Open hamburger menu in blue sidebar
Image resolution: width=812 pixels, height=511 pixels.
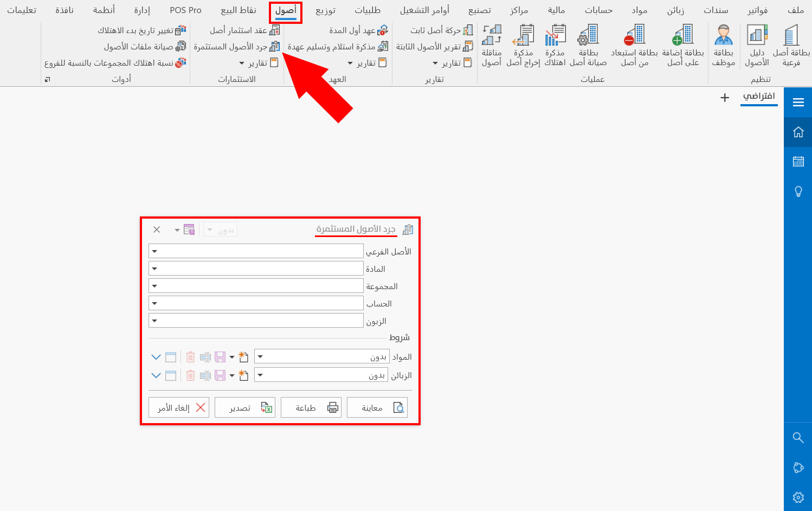click(798, 102)
